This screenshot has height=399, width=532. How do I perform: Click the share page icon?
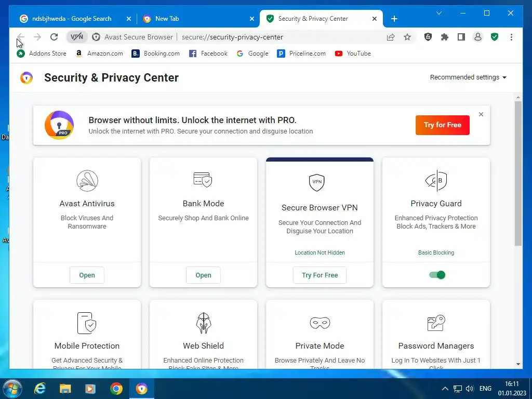391,37
